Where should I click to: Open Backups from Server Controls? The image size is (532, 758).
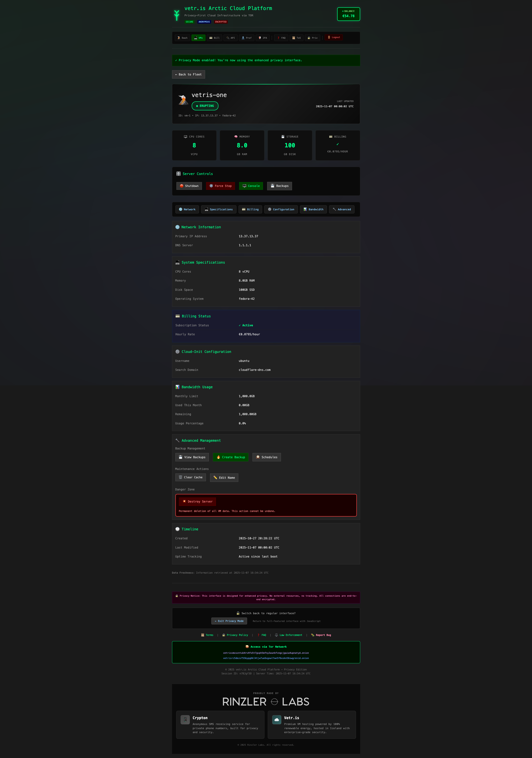point(279,186)
